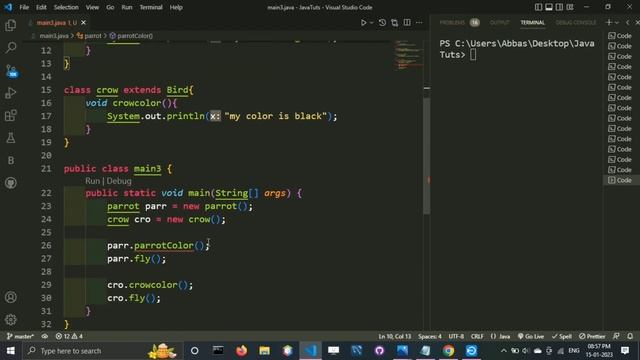Toggle Go Live server in status bar
Screen dimensions: 640x360
[531, 336]
